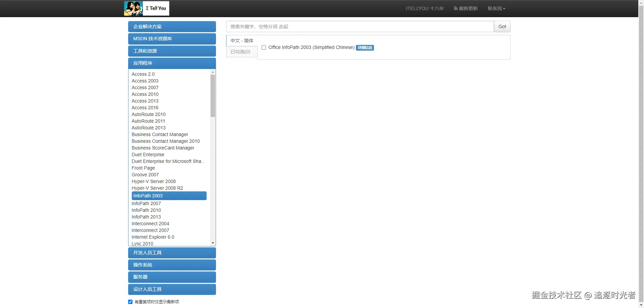Click the browser page scrollbar down arrow

click(641, 305)
